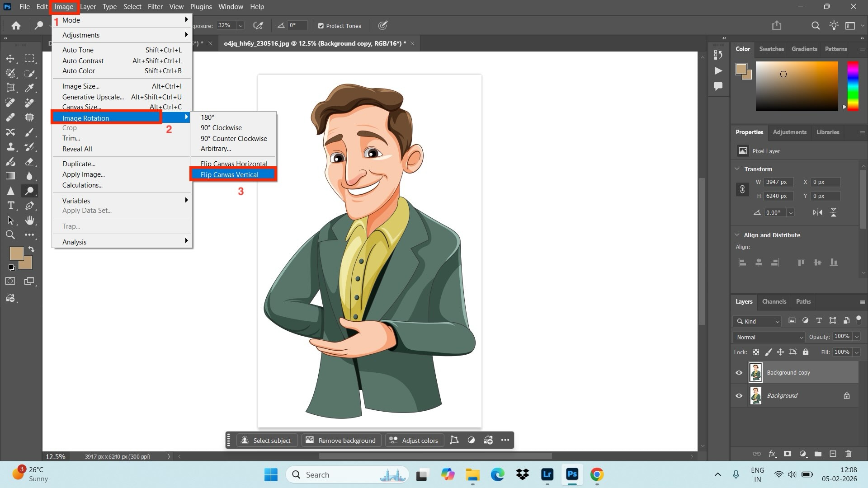Choose the Healing Brush tool
This screenshot has height=488, width=868.
tap(11, 117)
